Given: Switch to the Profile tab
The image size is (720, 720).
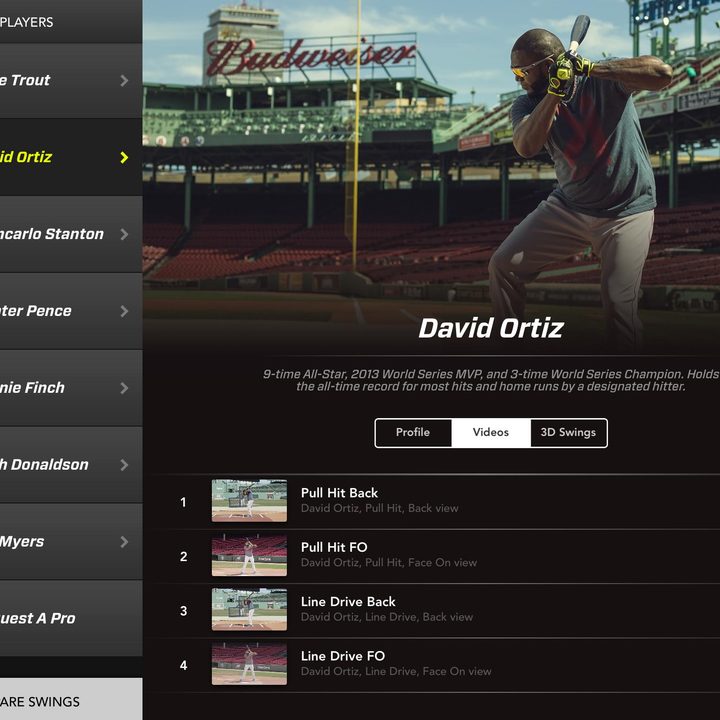Looking at the screenshot, I should pos(413,433).
